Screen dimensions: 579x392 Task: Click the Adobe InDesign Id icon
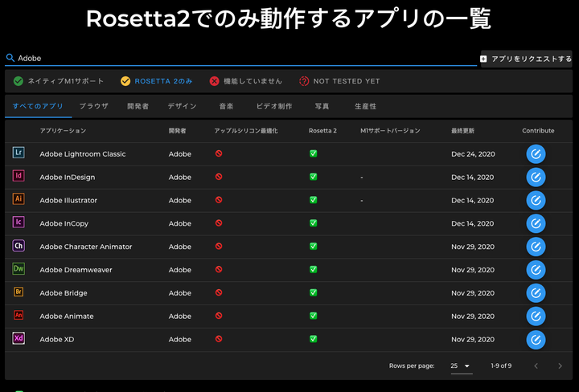tap(18, 176)
